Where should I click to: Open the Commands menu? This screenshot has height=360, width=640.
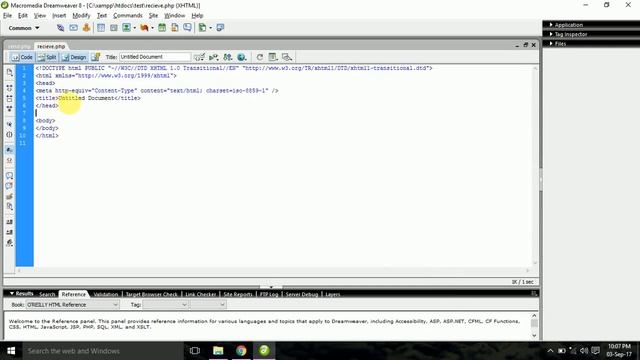point(128,16)
